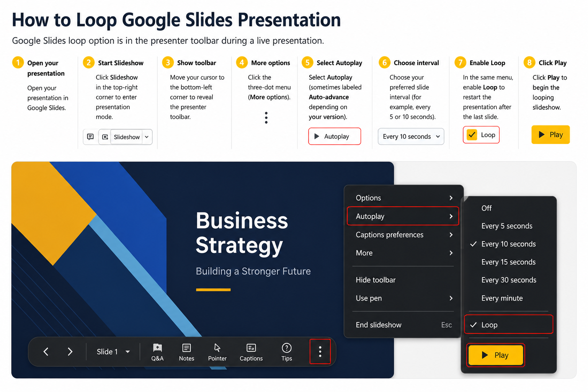Viewport: 588px width, 392px height.
Task: Open the Q&A tool in presenter toolbar
Action: click(x=157, y=352)
